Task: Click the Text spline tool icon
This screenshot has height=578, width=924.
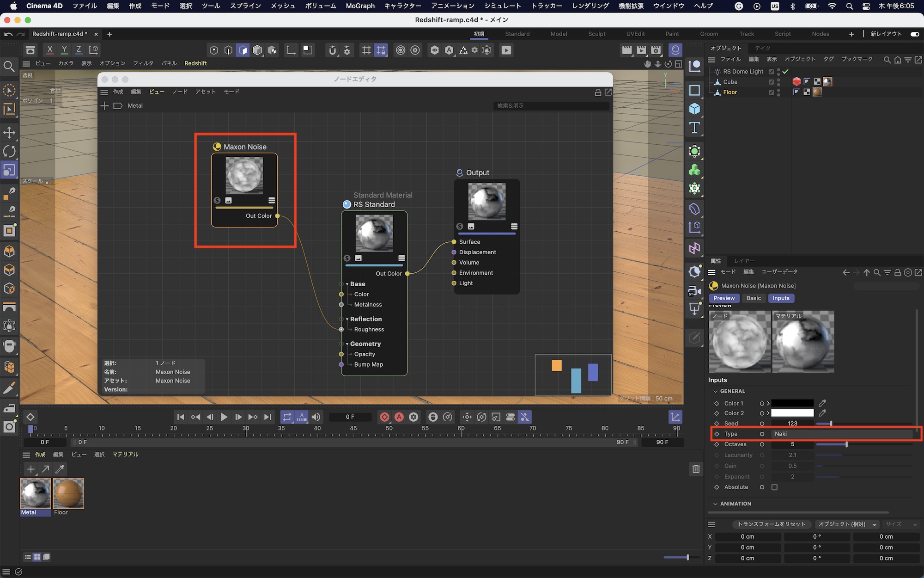Action: click(694, 128)
